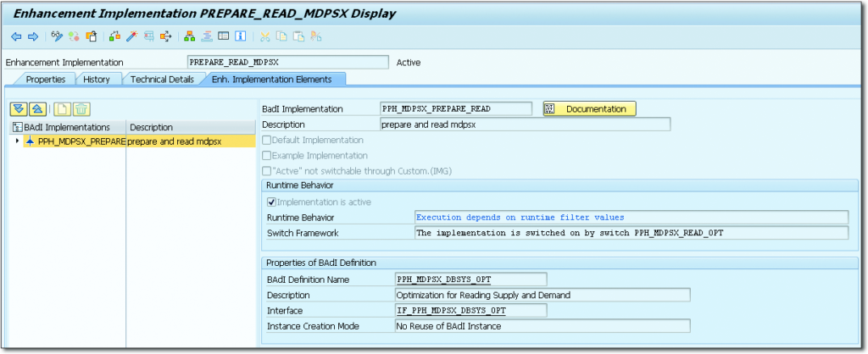Click the Delete trash can icon
This screenshot has height=354, width=868.
[81, 109]
